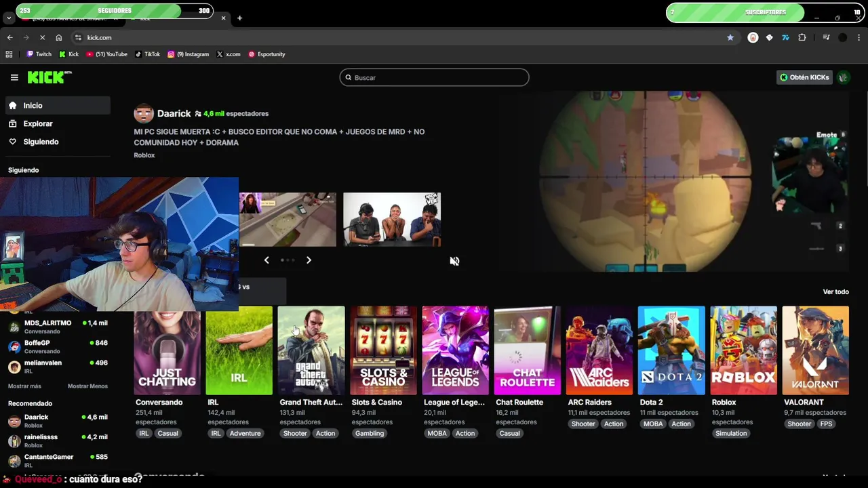Open the x.com bookmark
This screenshot has width=868, height=488.
point(229,54)
